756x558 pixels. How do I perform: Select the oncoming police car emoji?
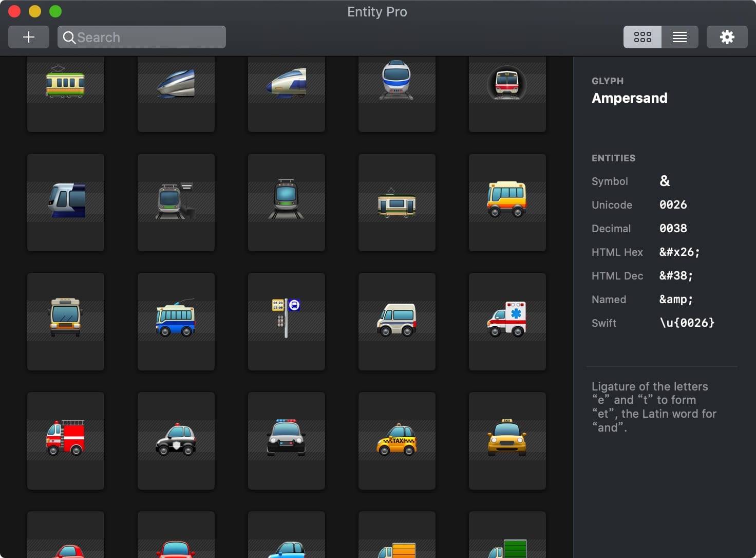pos(287,441)
